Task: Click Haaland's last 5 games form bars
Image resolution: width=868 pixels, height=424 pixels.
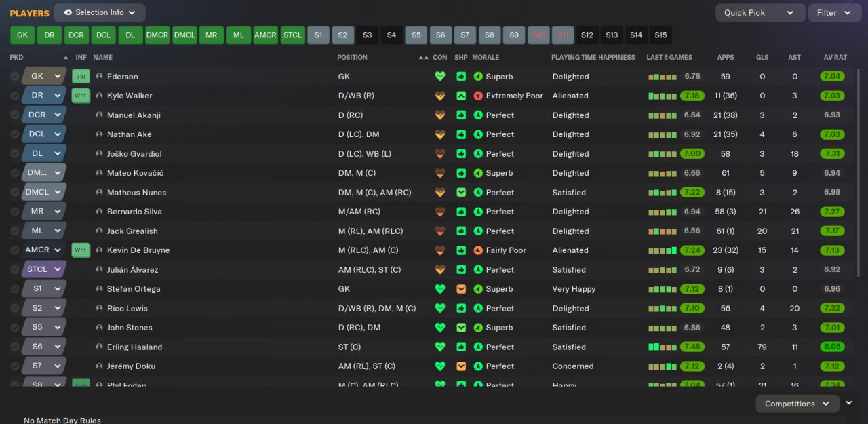Action: pos(663,347)
